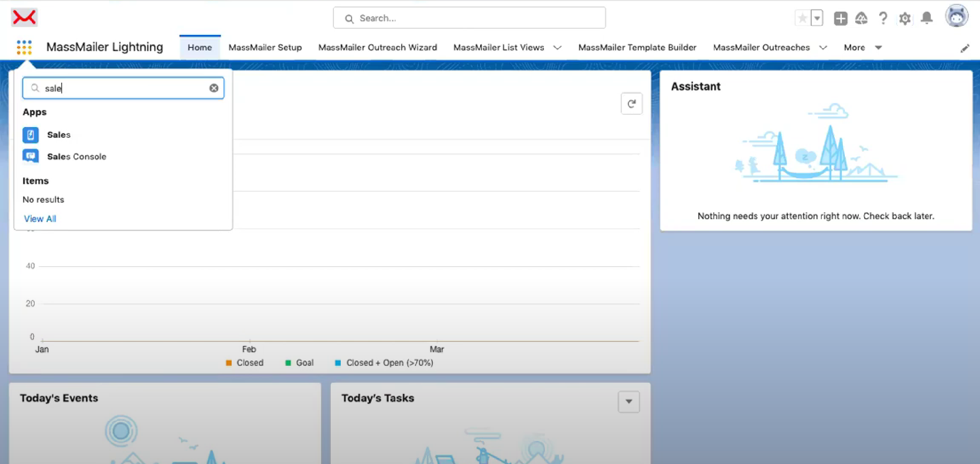This screenshot has width=980, height=464.
Task: Click View All in the app launcher
Action: 40,219
